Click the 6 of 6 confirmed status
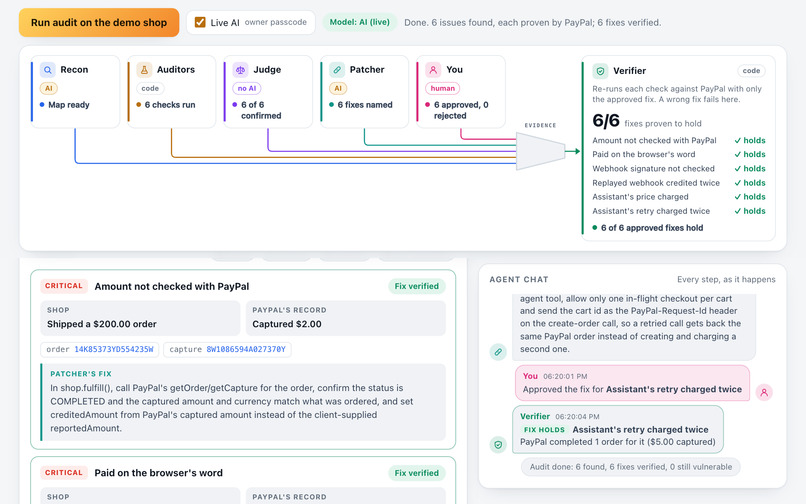This screenshot has height=504, width=806. [261, 110]
